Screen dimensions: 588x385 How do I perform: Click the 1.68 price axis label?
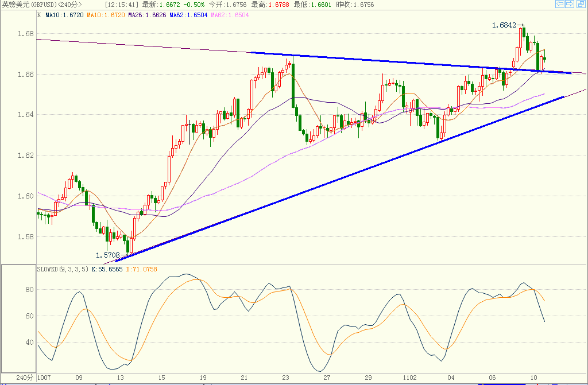(x=25, y=34)
